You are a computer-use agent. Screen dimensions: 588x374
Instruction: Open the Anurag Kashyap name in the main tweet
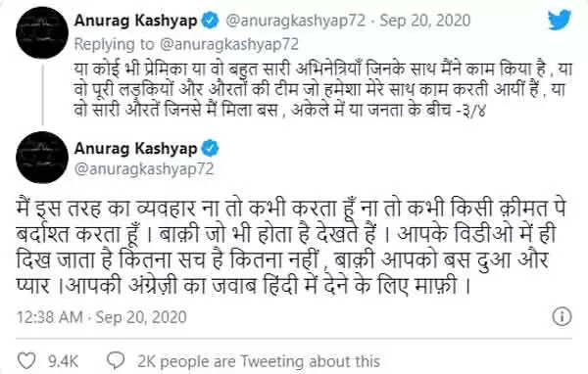pos(136,149)
